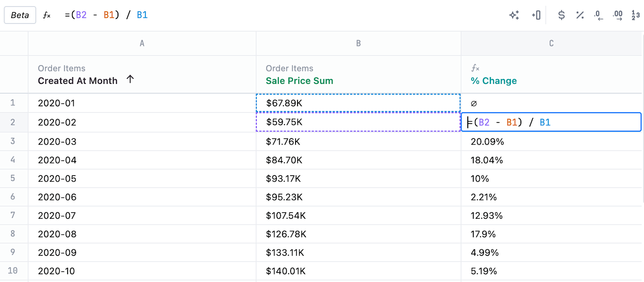644x282 pixels.
Task: Select row number 5
Action: (13, 178)
